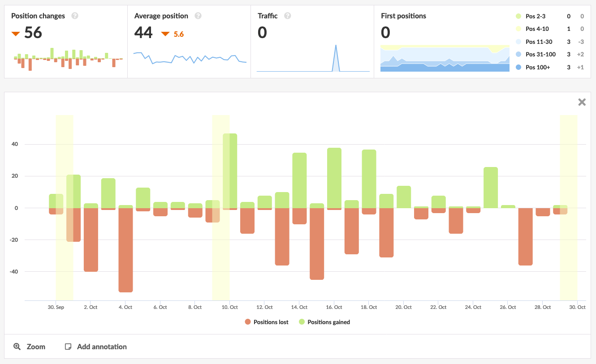Click the green Pos 2-3 legend dot

518,16
